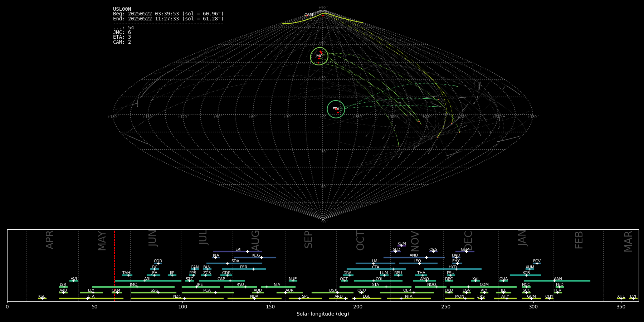This screenshot has height=322, width=644.
Task: Click the OCT month label
Action: click(x=360, y=240)
